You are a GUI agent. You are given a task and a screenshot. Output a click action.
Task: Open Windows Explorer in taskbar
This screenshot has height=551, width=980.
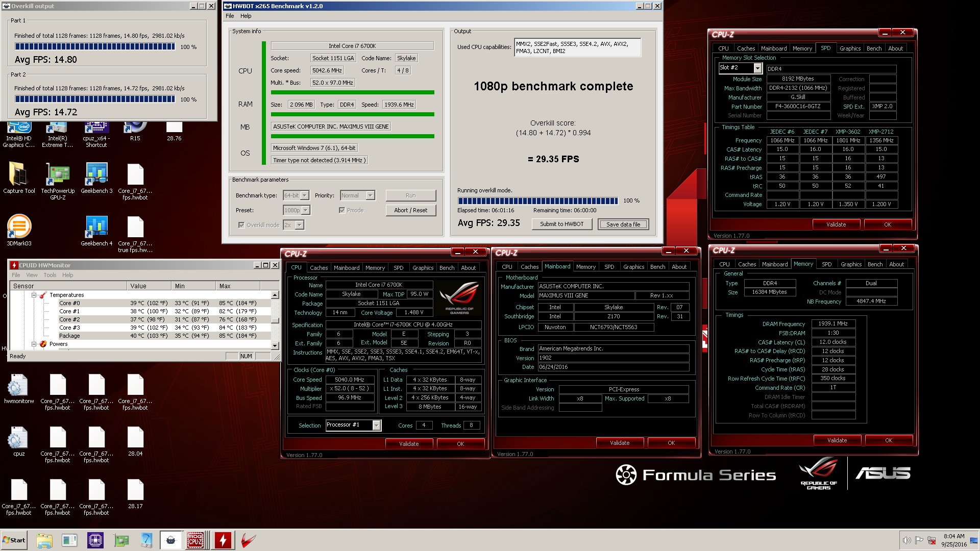pyautogui.click(x=44, y=540)
